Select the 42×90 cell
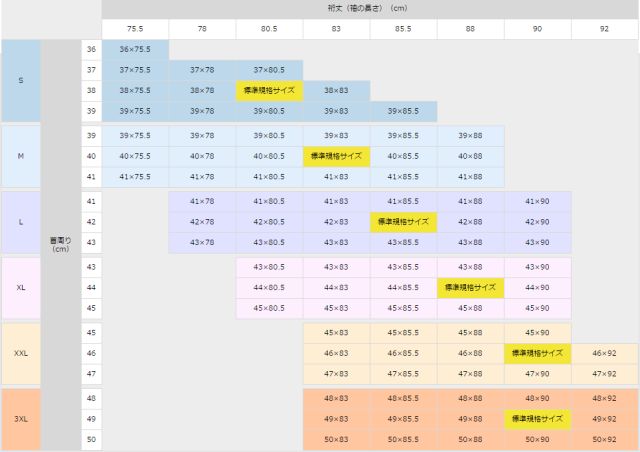Screen dimensions: 640x452 pyautogui.click(x=537, y=222)
